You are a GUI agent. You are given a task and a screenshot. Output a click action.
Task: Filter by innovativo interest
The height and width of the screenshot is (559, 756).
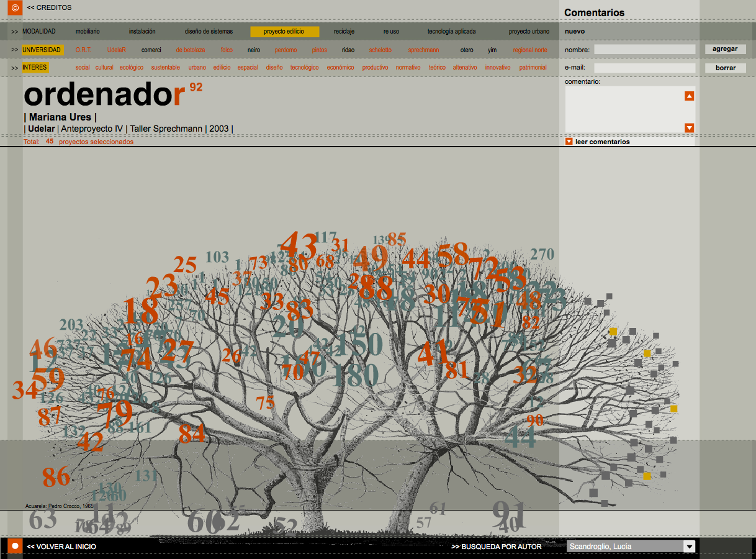[x=498, y=67]
